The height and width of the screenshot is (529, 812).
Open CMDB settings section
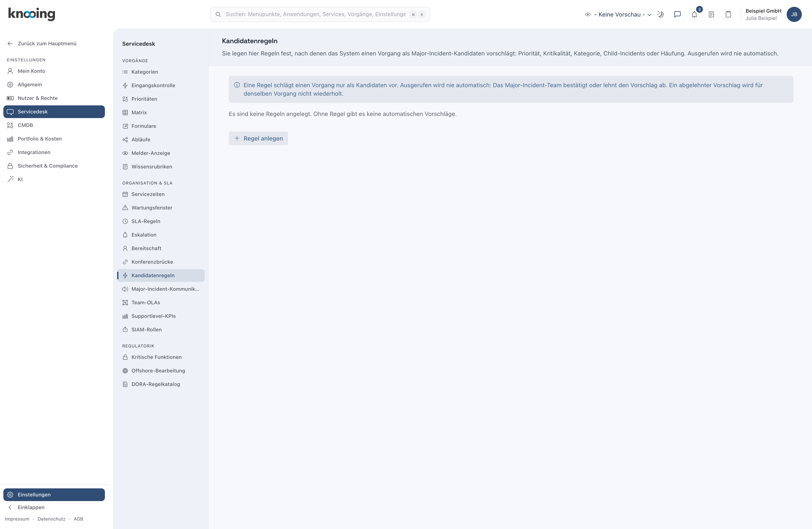pos(54,125)
